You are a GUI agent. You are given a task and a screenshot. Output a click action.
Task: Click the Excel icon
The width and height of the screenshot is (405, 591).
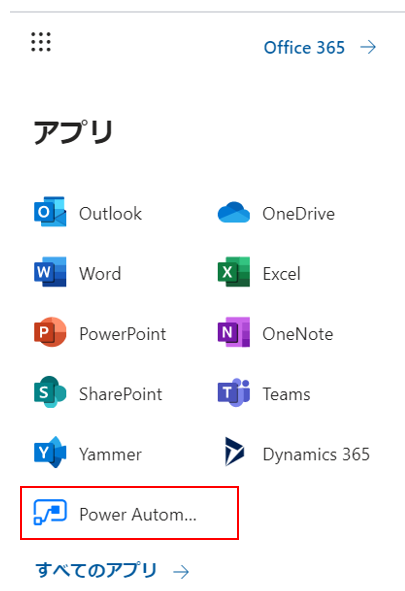point(234,272)
